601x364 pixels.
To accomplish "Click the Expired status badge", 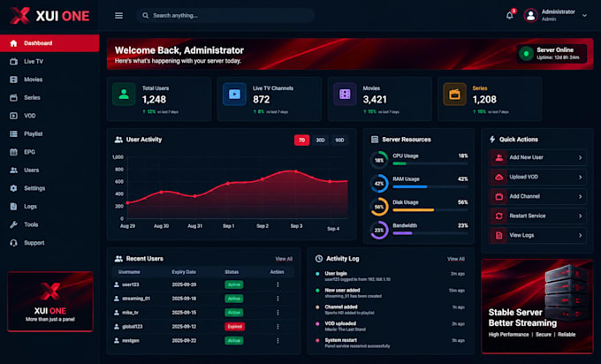I will (234, 326).
